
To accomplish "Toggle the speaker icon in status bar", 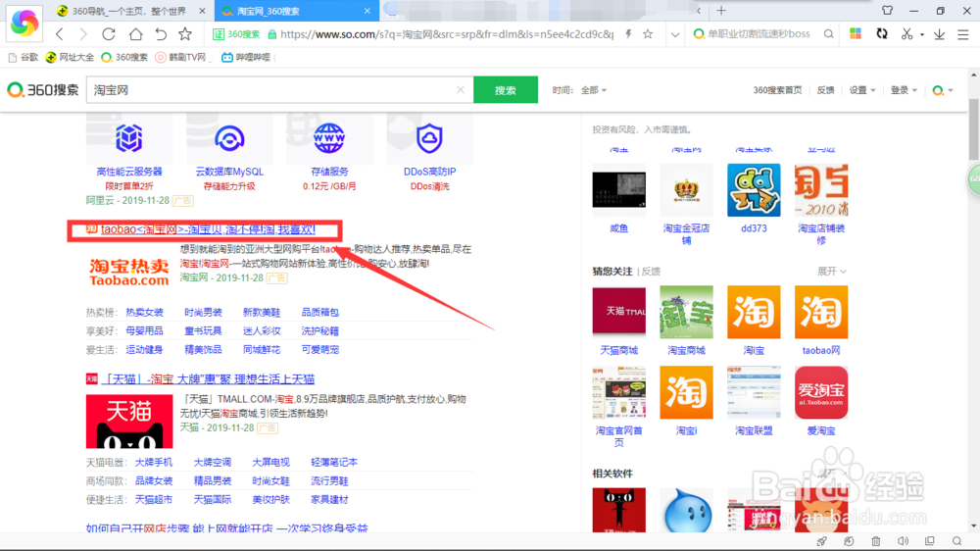I will [904, 541].
